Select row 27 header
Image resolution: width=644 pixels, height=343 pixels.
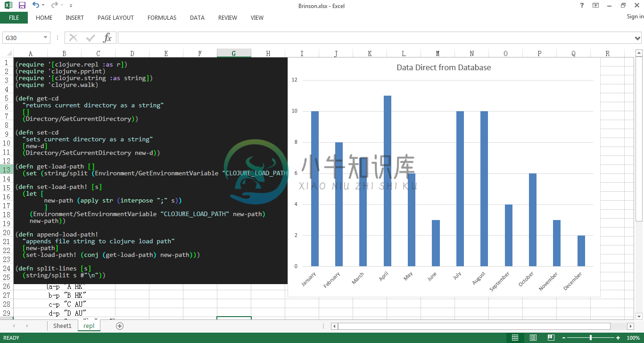(7, 295)
